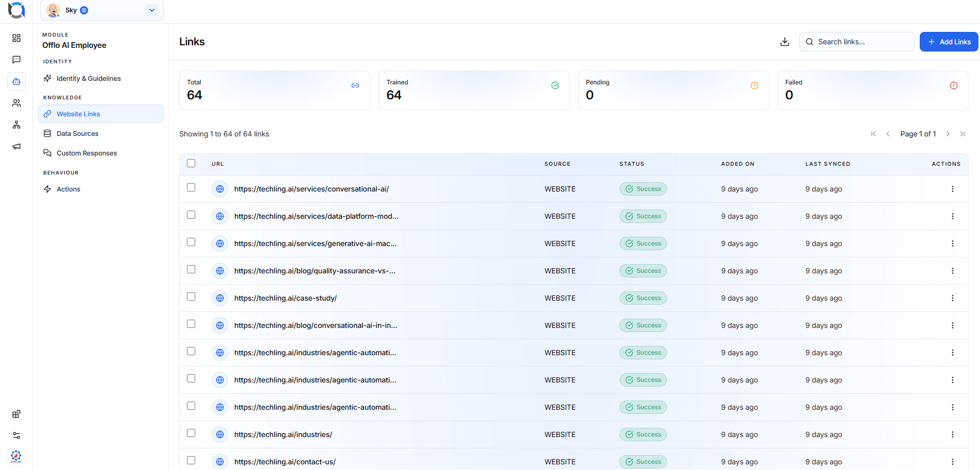
Task: Open actions menu for conversational-ai link row
Action: (952, 189)
